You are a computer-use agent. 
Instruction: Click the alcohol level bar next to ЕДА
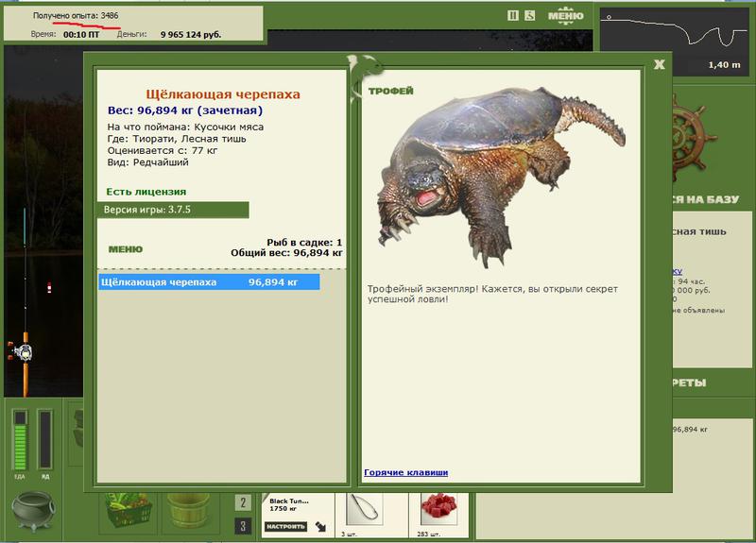(44, 439)
